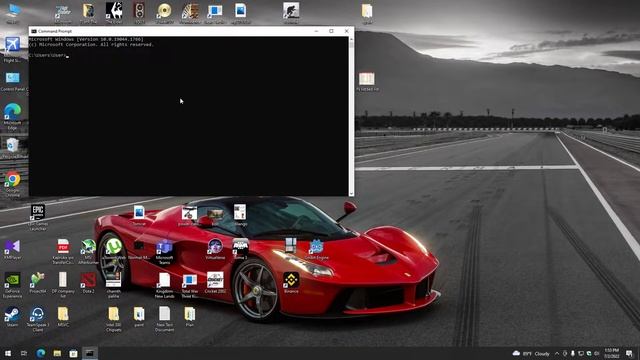Select the MSVC folder on desktop
This screenshot has width=640, height=360.
tap(63, 317)
